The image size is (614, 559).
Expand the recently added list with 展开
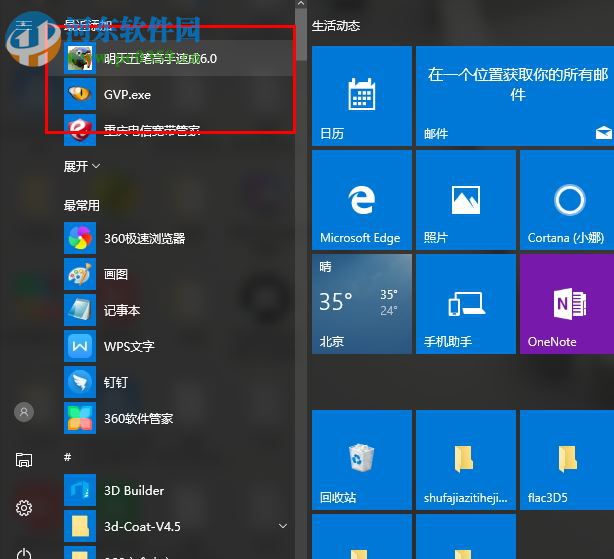(82, 166)
